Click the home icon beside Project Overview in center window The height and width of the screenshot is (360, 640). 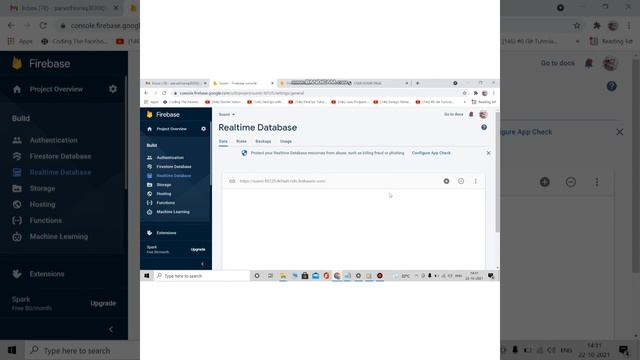click(x=149, y=129)
